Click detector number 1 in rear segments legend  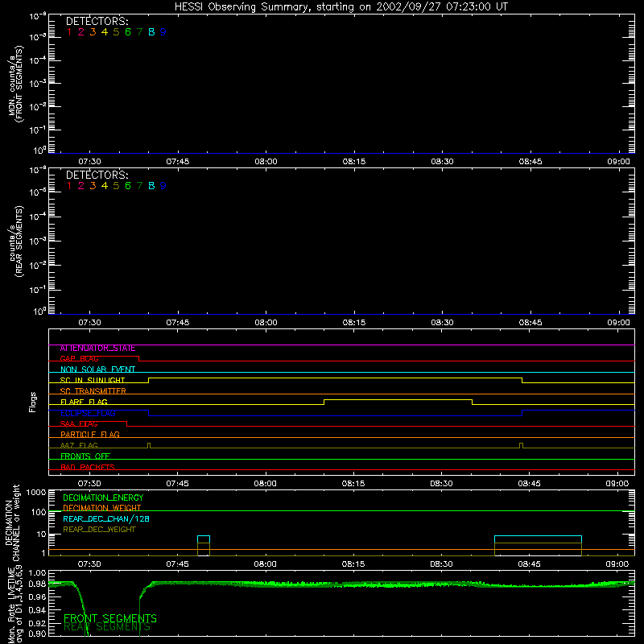click(69, 186)
